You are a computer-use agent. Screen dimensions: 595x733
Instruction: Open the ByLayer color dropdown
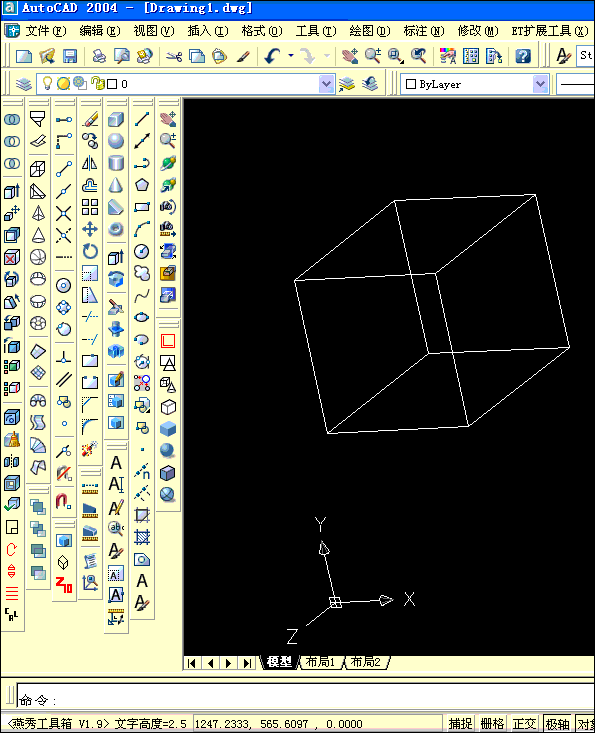click(x=540, y=84)
